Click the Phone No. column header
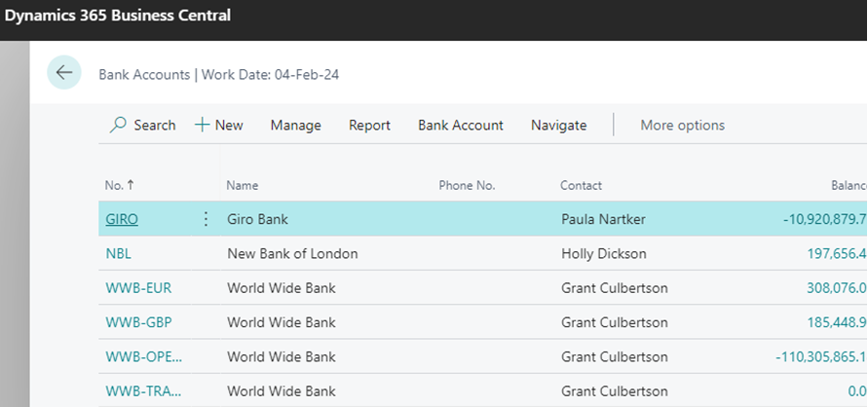The image size is (868, 407). pyautogui.click(x=467, y=185)
